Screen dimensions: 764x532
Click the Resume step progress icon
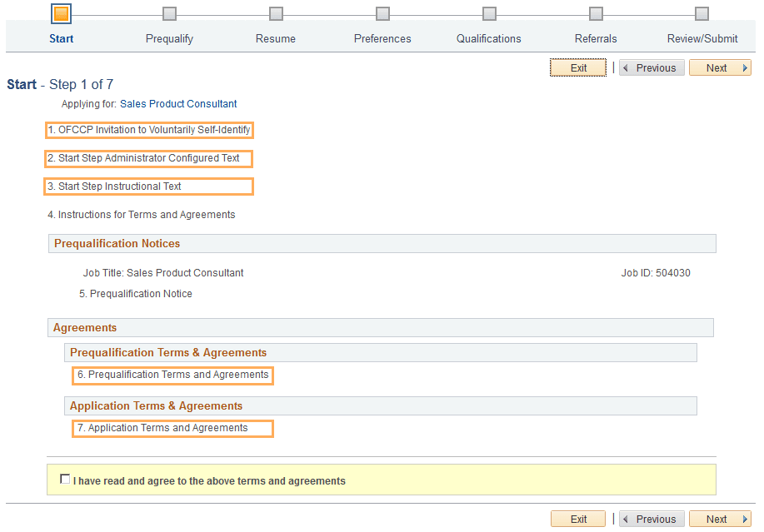pyautogui.click(x=276, y=13)
